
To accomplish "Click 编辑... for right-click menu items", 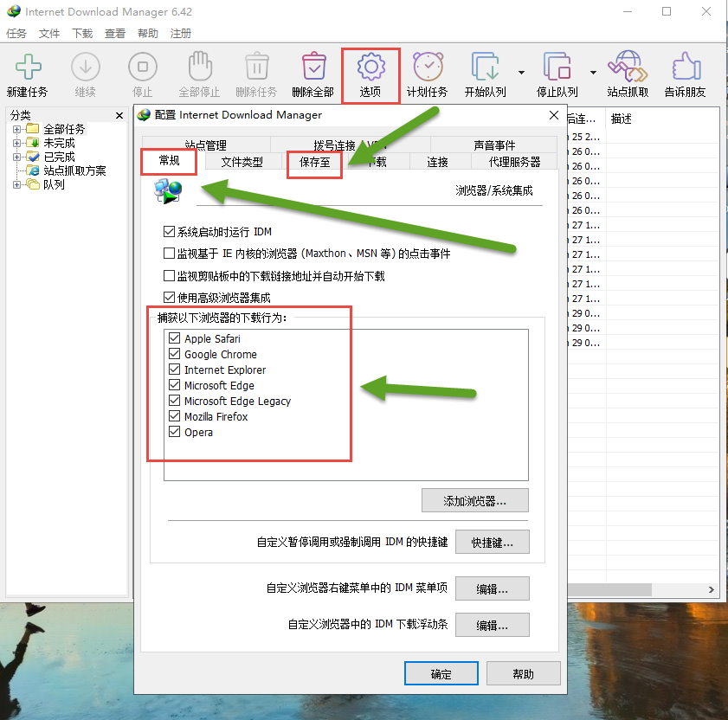I will point(493,588).
